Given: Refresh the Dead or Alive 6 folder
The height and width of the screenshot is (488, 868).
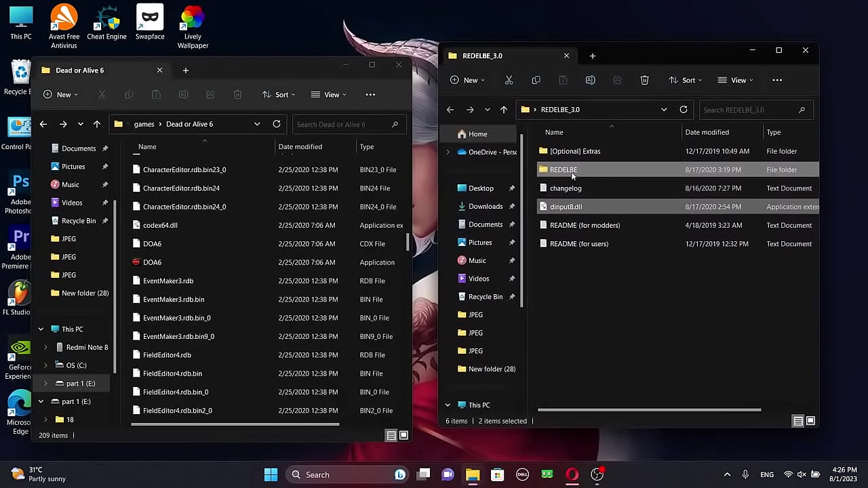Looking at the screenshot, I should coord(277,124).
